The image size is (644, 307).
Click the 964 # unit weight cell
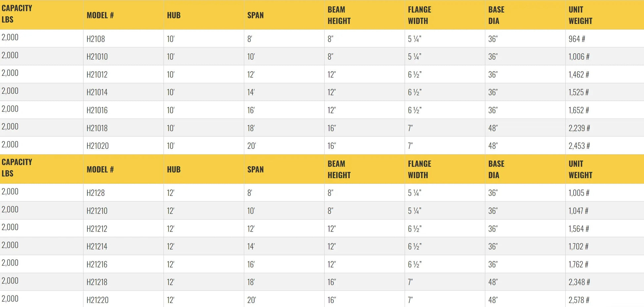coord(577,39)
